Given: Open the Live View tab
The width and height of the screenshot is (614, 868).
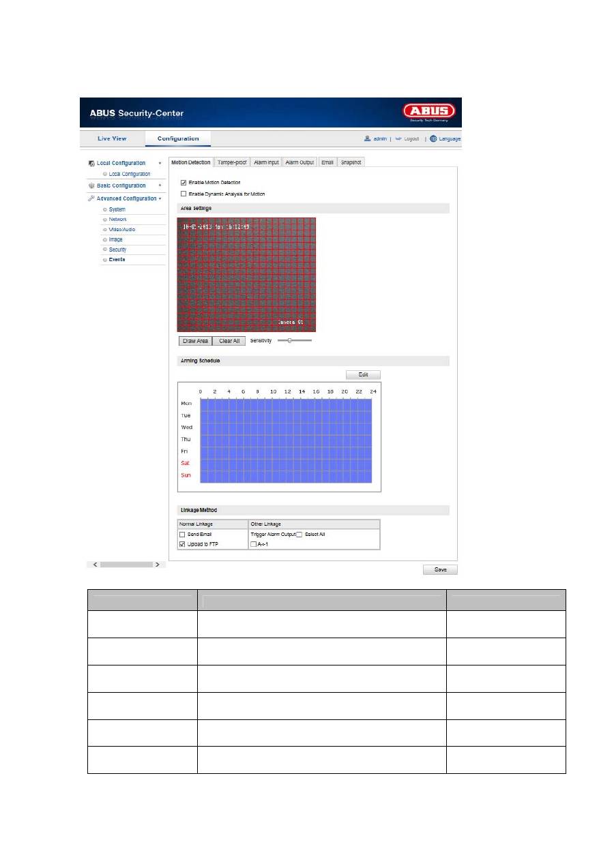Looking at the screenshot, I should [112, 138].
